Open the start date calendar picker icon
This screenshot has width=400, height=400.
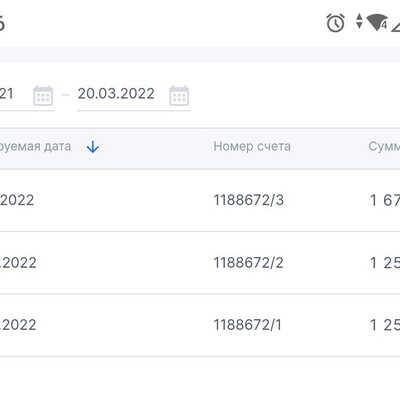point(43,96)
